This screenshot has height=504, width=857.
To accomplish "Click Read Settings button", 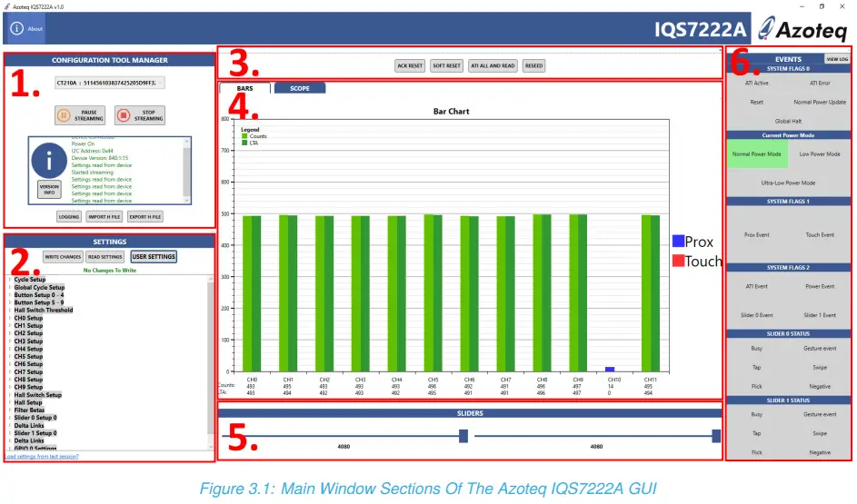I will click(105, 257).
